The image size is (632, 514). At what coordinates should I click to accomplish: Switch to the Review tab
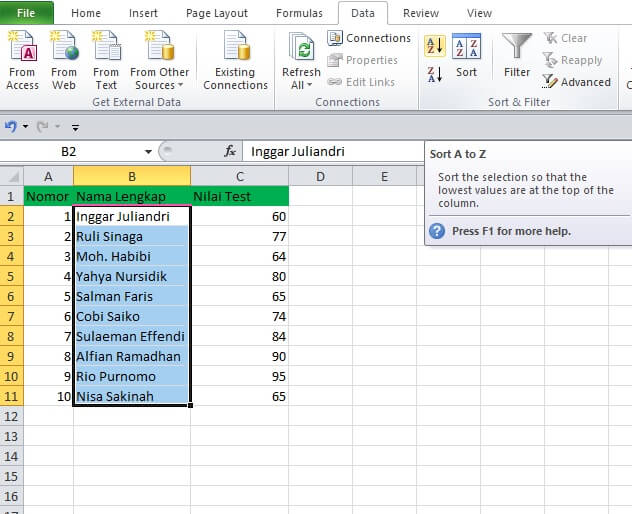click(x=421, y=13)
